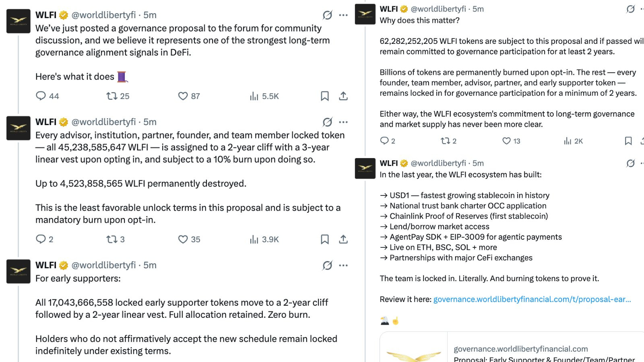
Task: Click the WLFI avatar on the early supporters tweet
Action: (x=19, y=271)
